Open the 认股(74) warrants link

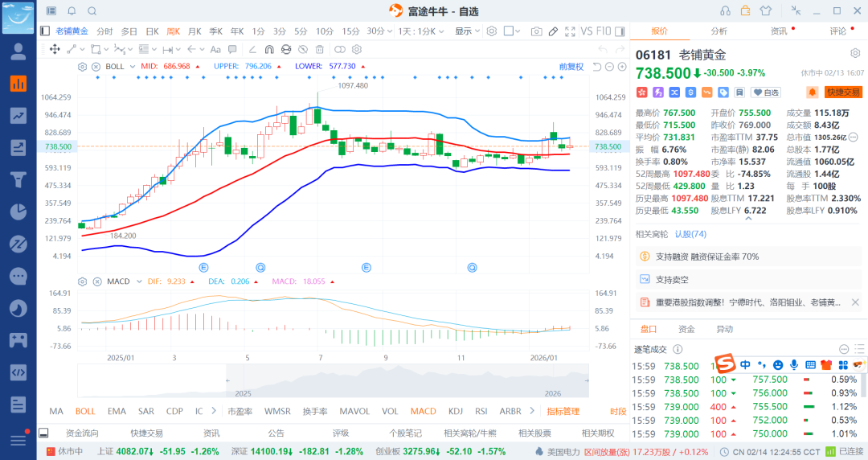(690, 235)
